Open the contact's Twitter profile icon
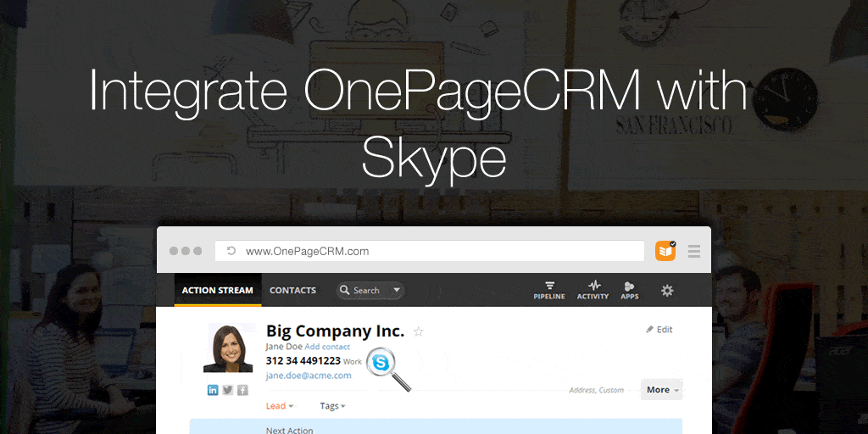 click(227, 390)
